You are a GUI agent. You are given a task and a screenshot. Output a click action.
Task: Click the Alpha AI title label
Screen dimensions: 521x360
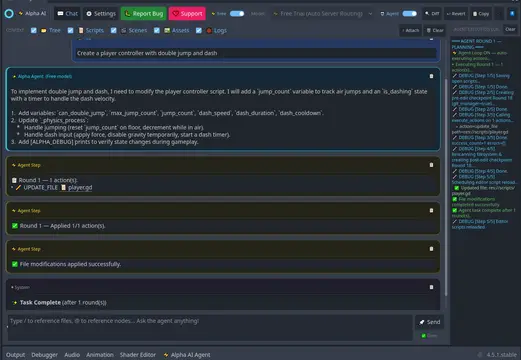point(35,13)
